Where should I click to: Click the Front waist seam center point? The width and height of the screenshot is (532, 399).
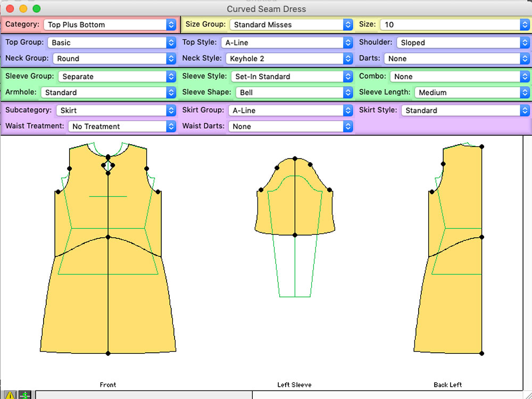[x=108, y=237]
